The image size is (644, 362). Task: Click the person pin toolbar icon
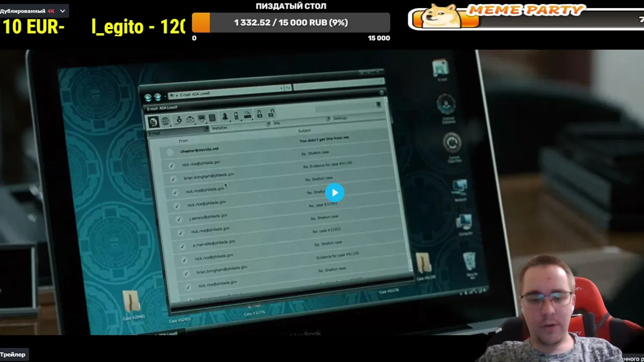[x=179, y=120]
